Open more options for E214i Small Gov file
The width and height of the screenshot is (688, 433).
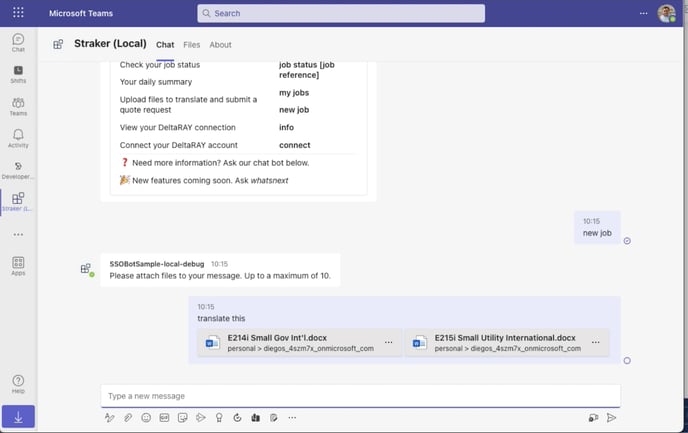[x=388, y=342]
